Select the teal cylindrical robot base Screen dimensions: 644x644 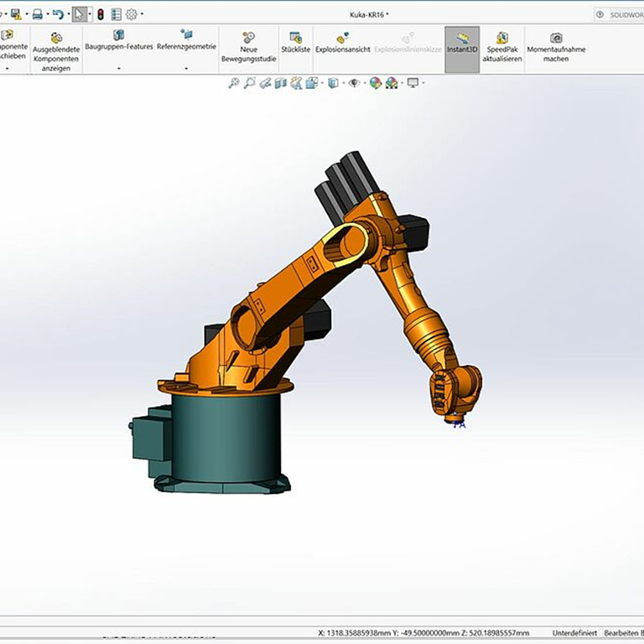[226, 438]
